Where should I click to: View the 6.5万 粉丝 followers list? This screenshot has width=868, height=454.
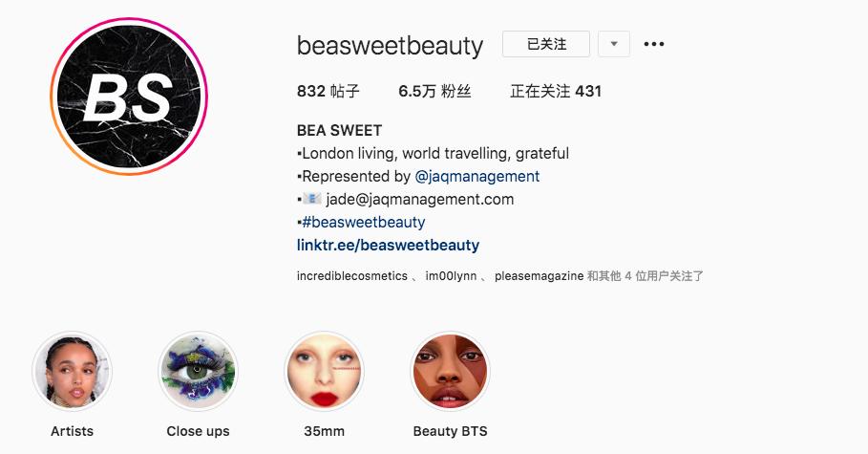[x=434, y=91]
